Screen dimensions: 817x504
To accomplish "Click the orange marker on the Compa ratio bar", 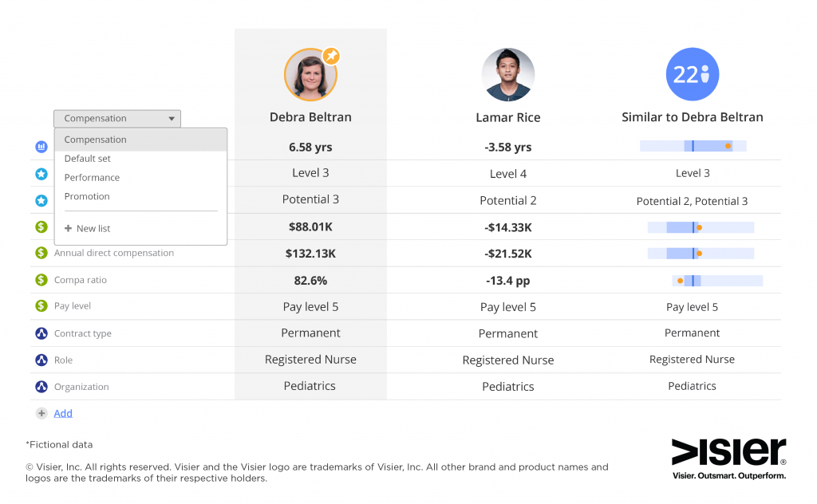I will click(680, 280).
